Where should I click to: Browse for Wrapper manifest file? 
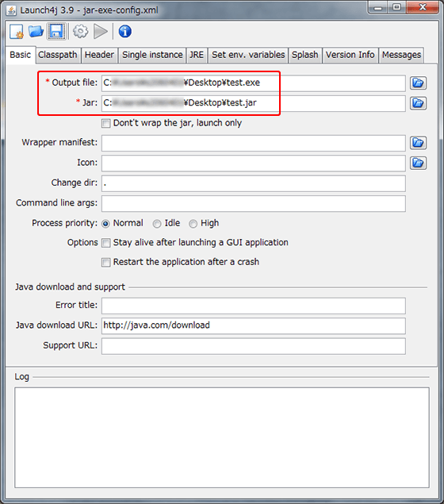coord(418,143)
